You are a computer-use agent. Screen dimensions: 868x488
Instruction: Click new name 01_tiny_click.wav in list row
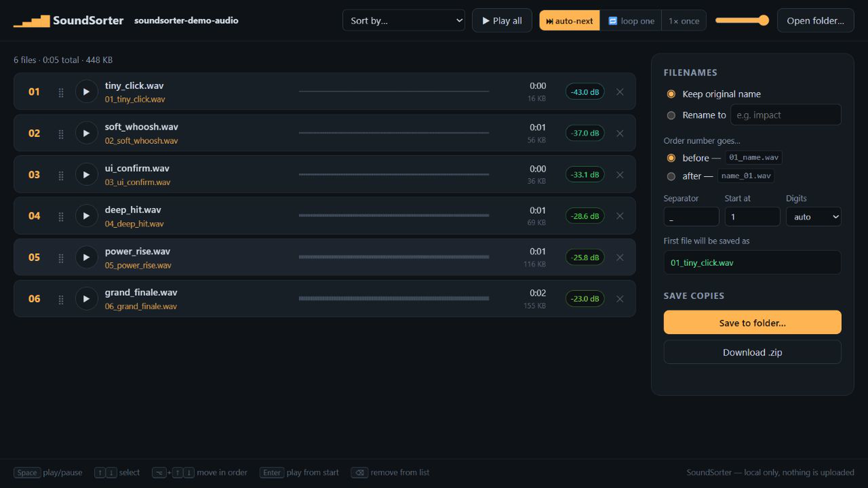[x=135, y=99]
